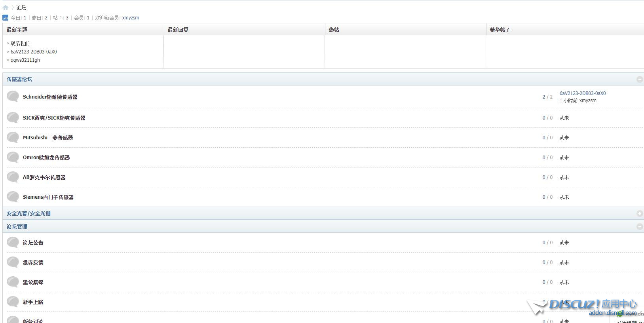The width and height of the screenshot is (644, 323).
Task: Open AB罗克韦尔传感器 forum
Action: (44, 177)
